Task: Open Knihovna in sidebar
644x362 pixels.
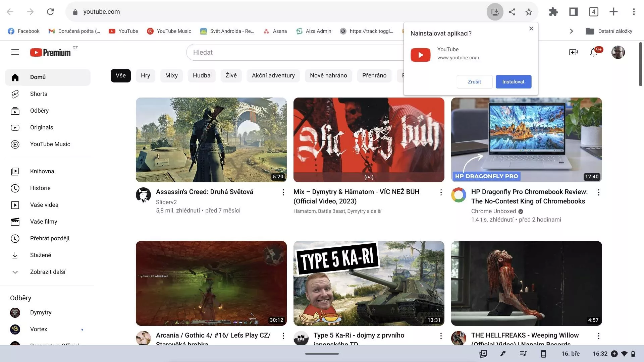Action: pos(48,172)
